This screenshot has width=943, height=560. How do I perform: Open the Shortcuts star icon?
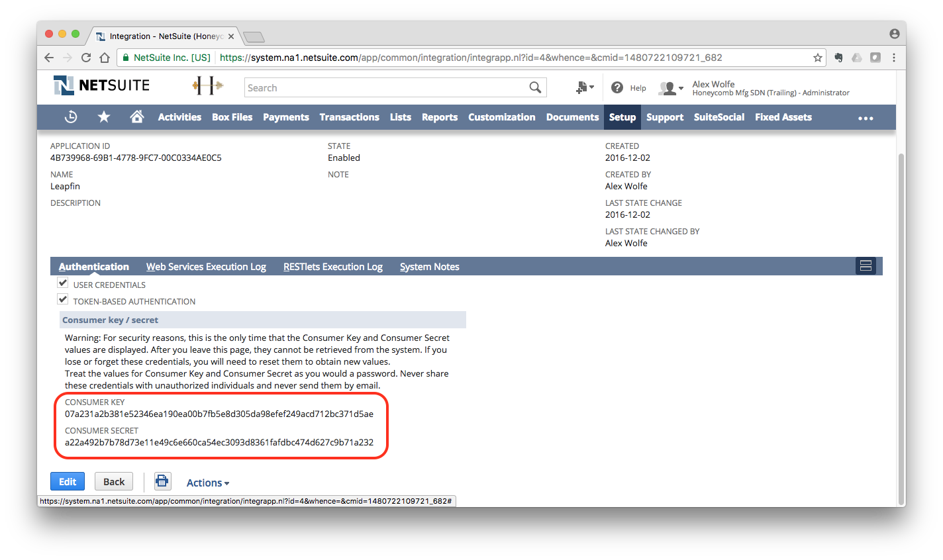coord(104,117)
